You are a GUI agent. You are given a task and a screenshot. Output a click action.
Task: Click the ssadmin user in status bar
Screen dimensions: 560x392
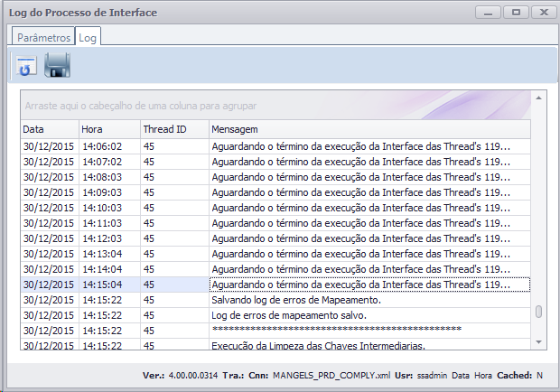coord(432,375)
